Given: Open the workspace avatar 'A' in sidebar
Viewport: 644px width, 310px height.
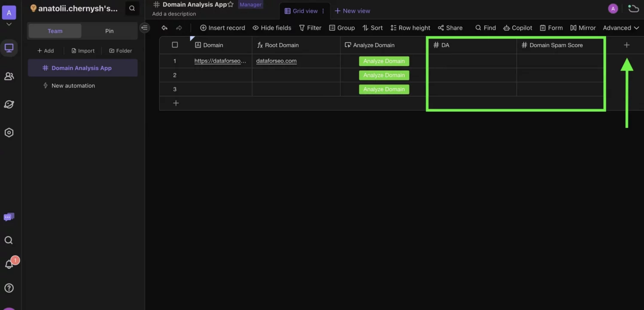Looking at the screenshot, I should 9,12.
